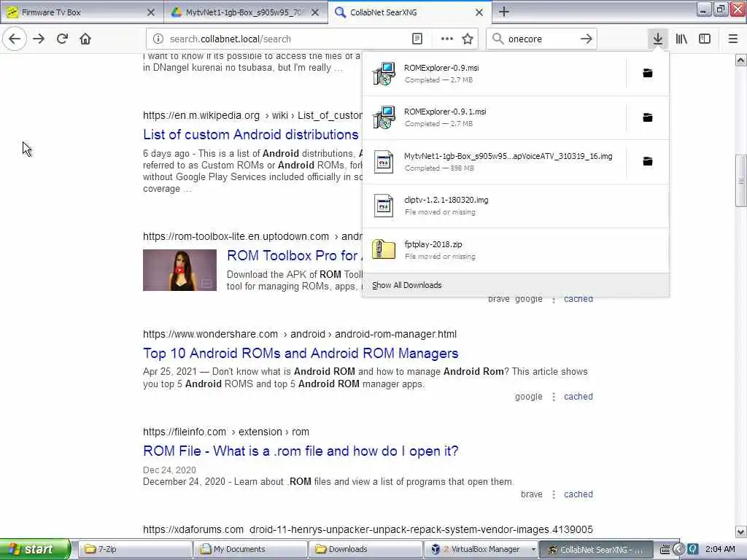Open Top 10 Android ROMs result
The image size is (747, 560).
click(301, 354)
